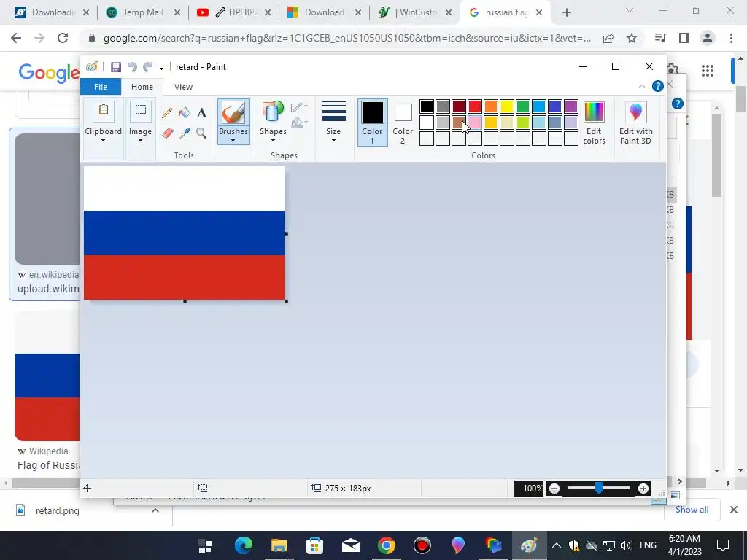Open the File menu in Paint

101,87
